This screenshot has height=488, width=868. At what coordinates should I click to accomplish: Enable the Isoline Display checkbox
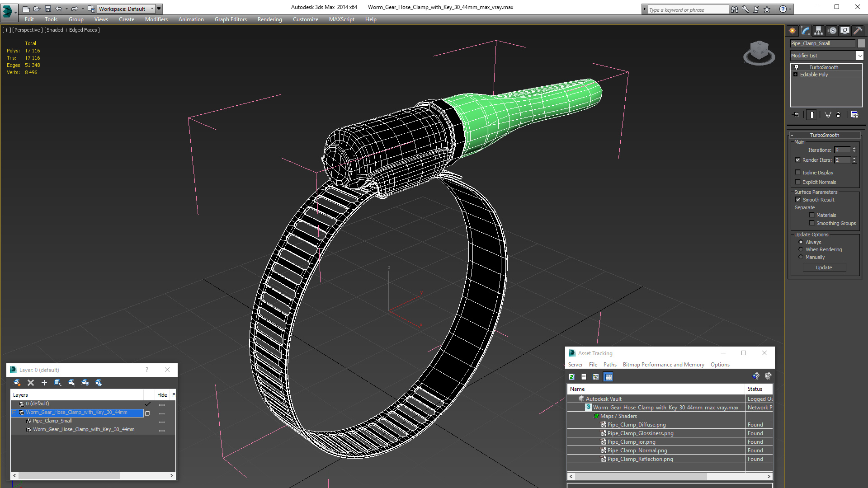(x=797, y=172)
